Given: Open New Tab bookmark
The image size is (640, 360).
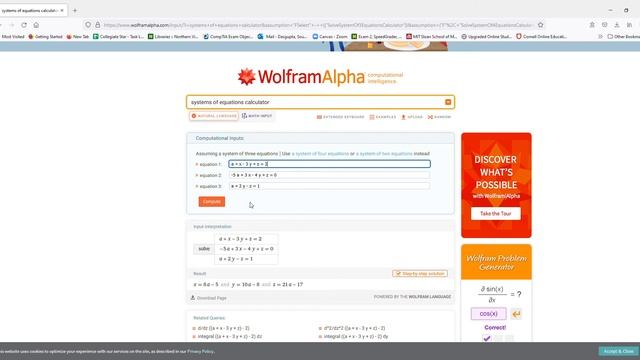Looking at the screenshot, I should tap(78, 36).
